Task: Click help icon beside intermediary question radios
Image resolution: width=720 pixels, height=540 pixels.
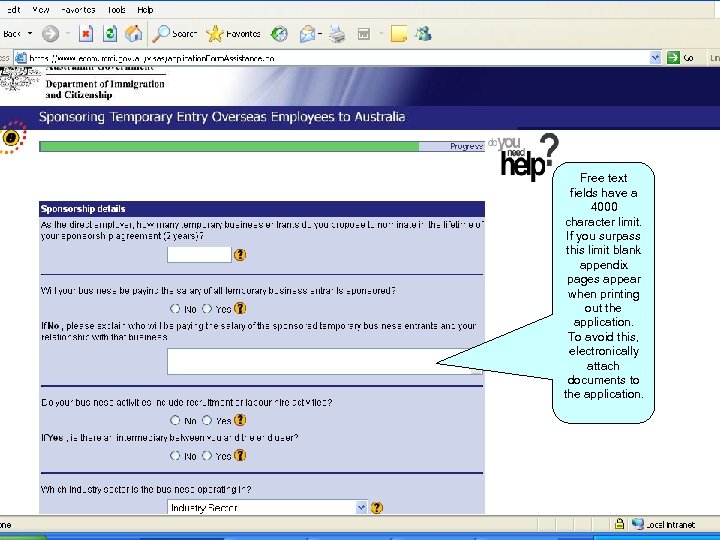Action: (240, 455)
